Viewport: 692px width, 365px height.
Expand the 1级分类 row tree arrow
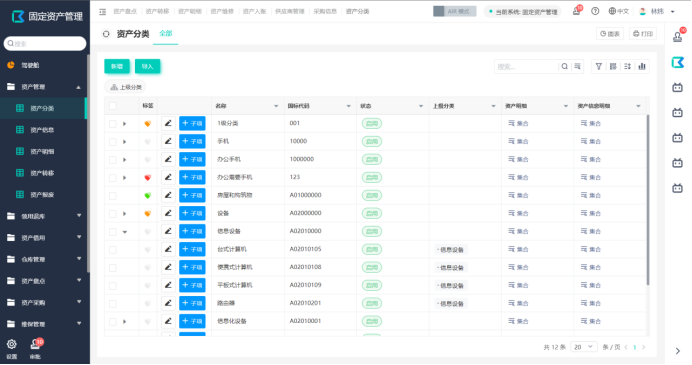point(124,124)
